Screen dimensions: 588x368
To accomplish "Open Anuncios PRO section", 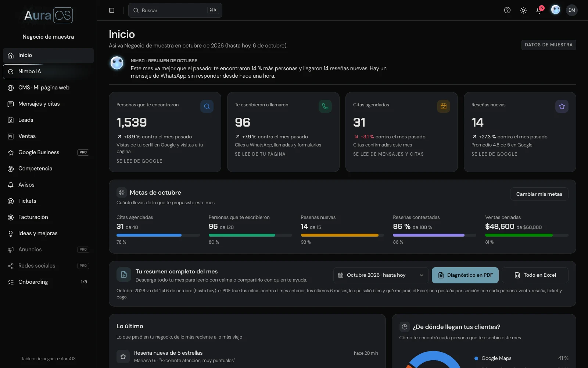I will tap(48, 250).
